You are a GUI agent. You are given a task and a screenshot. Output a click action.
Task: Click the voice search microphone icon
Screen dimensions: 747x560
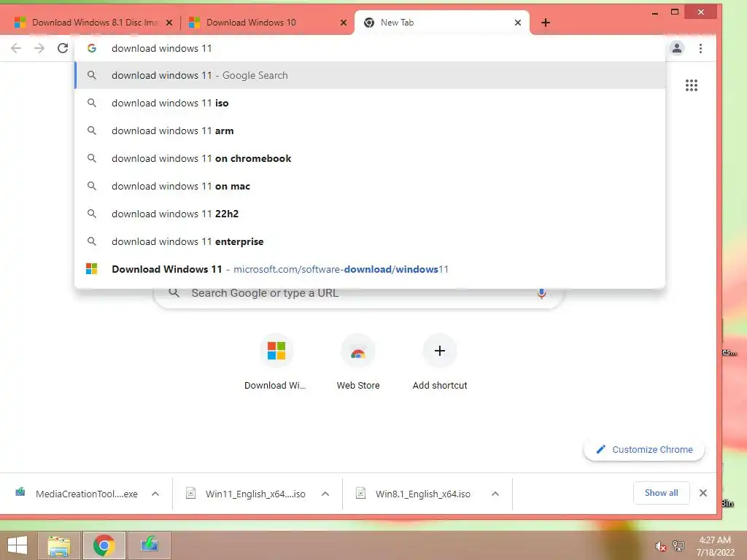point(541,293)
